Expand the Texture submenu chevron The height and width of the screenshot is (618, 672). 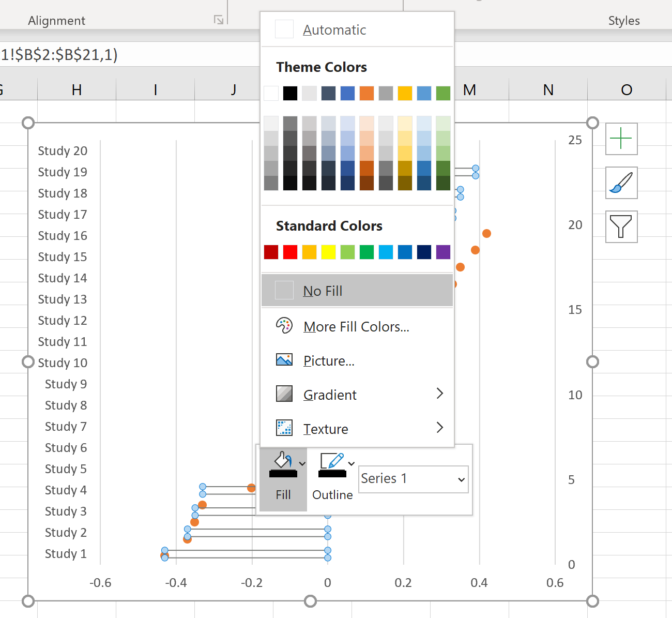(440, 428)
